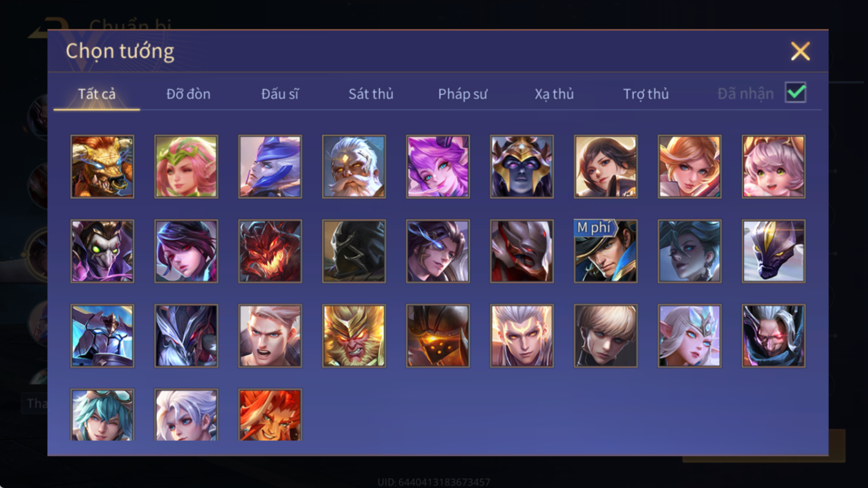868x488 pixels.
Task: Switch to the 'Đấu sĩ' tab
Action: coord(280,94)
